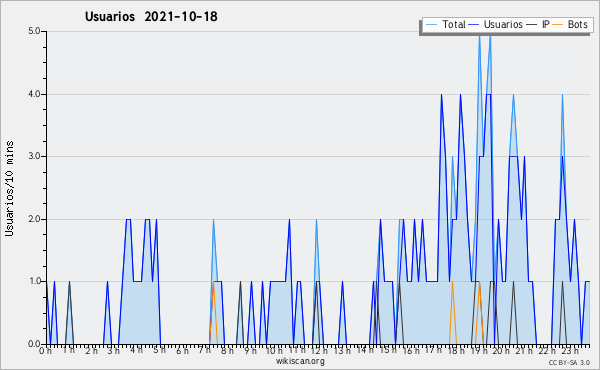Click the "0.0" y-axis tick label
The width and height of the screenshot is (600, 370).
click(x=34, y=344)
